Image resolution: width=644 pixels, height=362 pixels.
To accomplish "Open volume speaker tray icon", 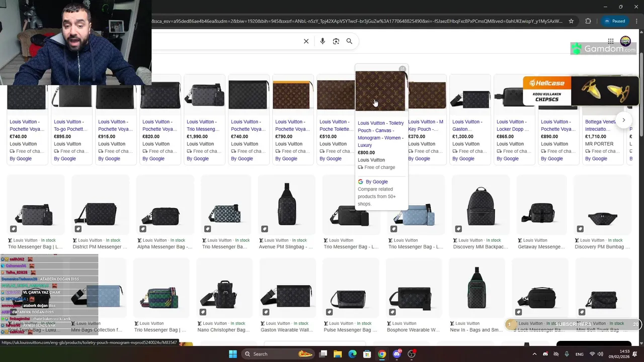I will click(601, 354).
